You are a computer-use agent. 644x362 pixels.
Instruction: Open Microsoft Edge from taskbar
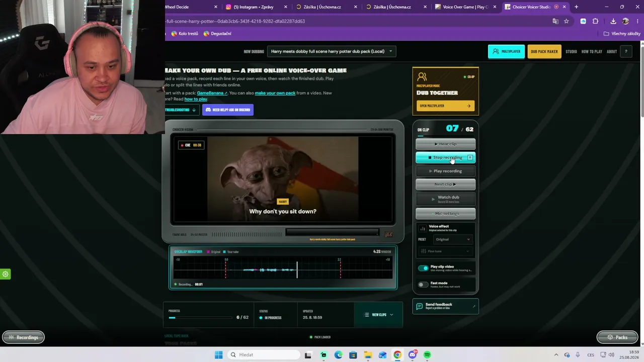(338, 355)
